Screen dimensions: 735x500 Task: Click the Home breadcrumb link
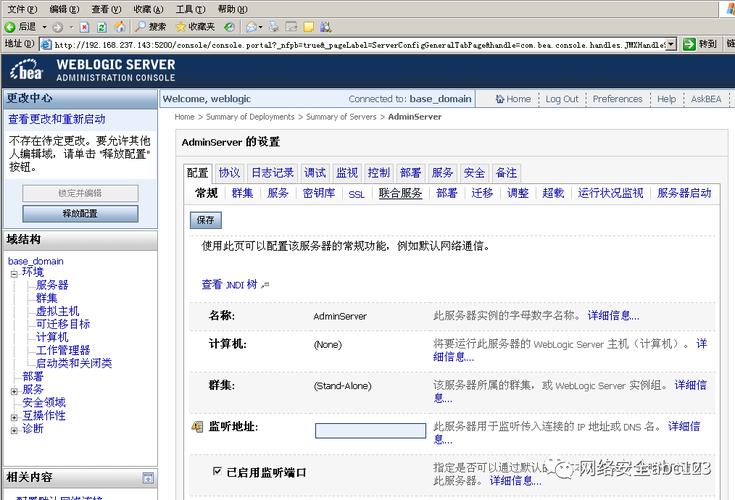click(x=184, y=117)
